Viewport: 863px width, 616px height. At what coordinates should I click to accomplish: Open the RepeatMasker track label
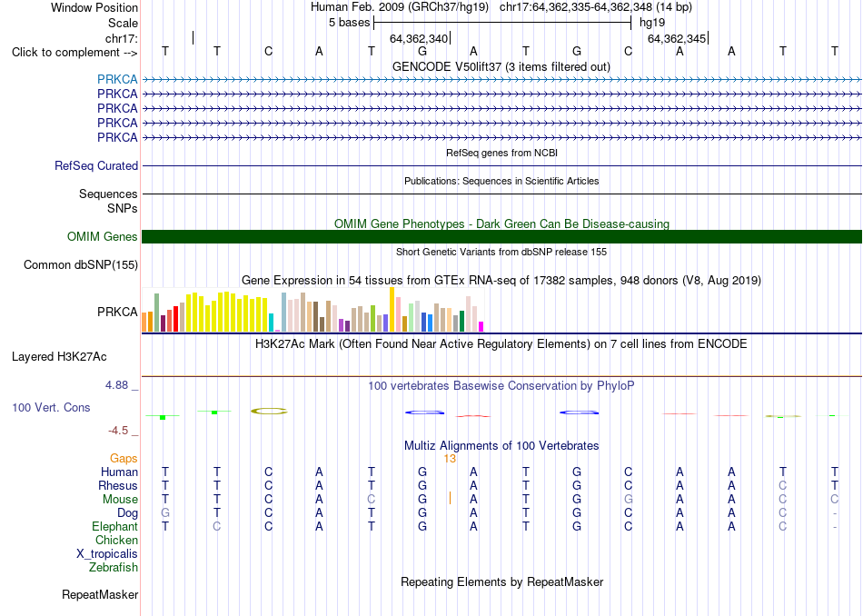(x=100, y=594)
